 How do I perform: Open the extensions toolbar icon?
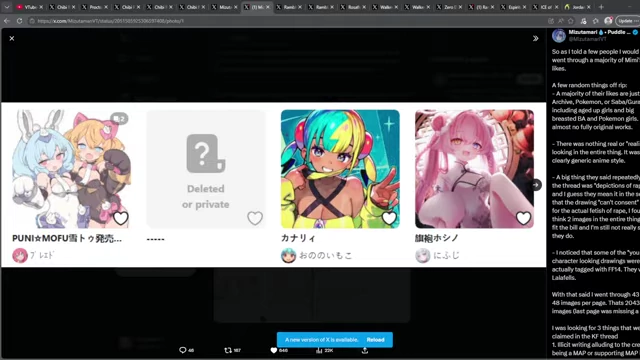click(x=583, y=21)
